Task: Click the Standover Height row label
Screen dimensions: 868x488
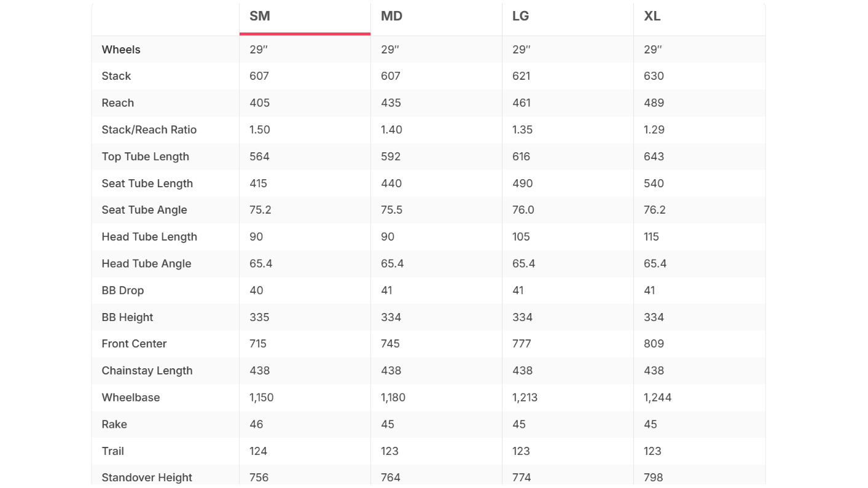Action: click(x=147, y=478)
